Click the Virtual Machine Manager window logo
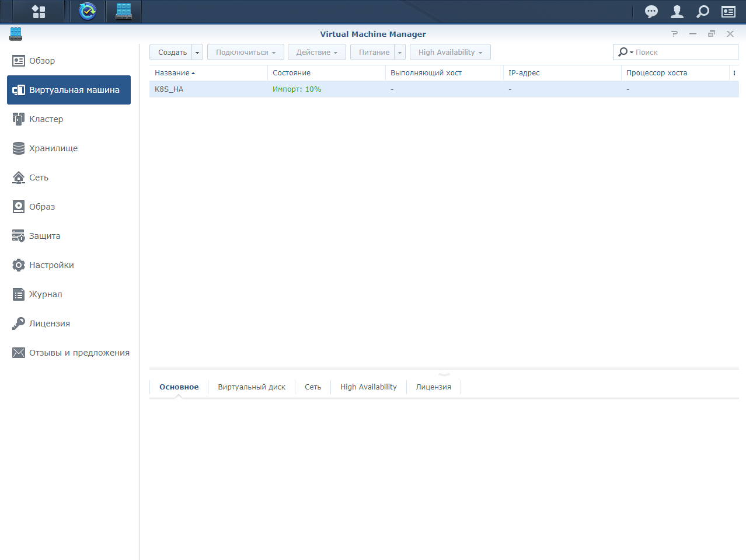The image size is (746, 560). click(16, 34)
